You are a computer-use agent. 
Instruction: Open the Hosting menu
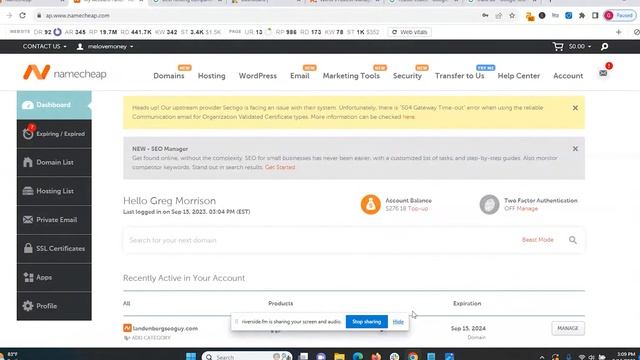tap(211, 76)
